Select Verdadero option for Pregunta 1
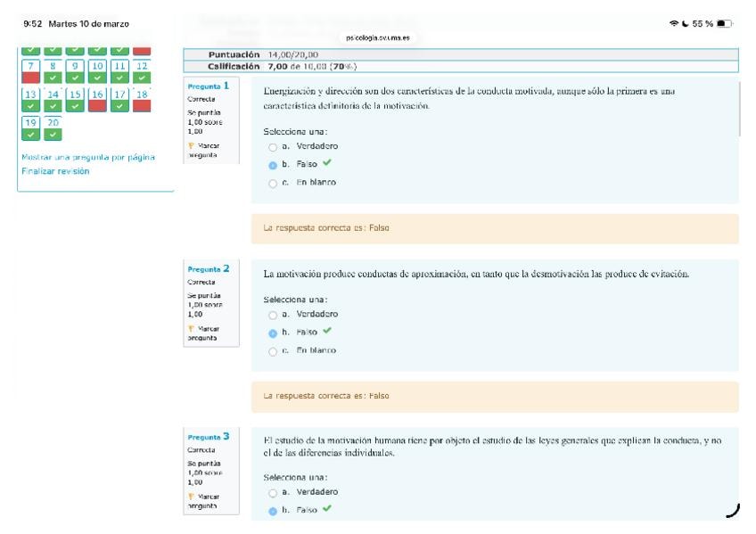 [273, 147]
